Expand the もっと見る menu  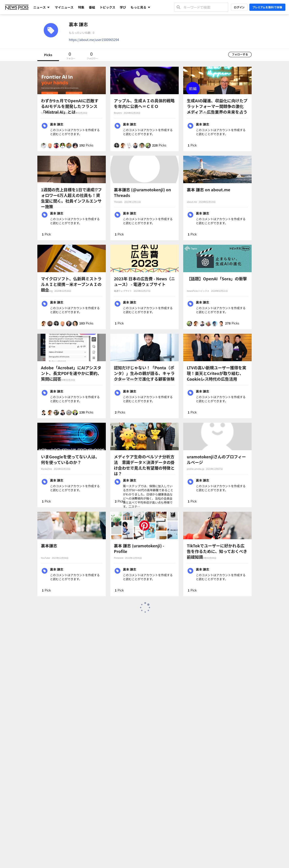(140, 7)
